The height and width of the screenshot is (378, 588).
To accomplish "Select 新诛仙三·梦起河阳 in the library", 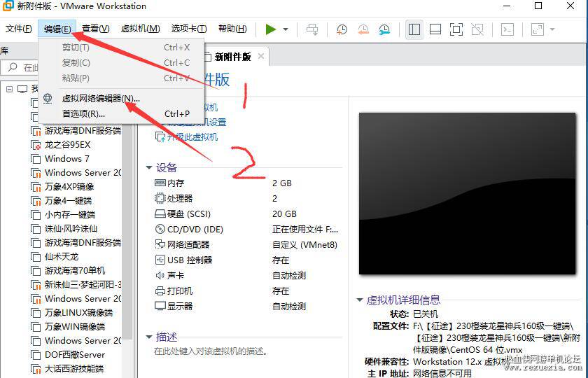I will pos(83,285).
